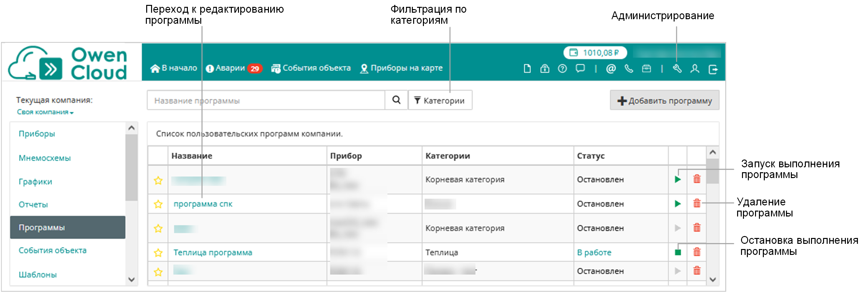The image size is (868, 292).
Task: Open 'Мнемосхемы' in the sidebar menu
Action: 45,158
